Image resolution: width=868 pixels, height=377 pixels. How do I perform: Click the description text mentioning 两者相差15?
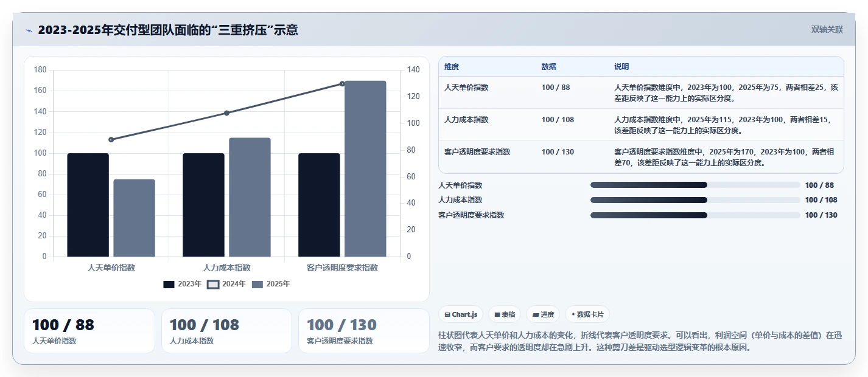pos(723,125)
